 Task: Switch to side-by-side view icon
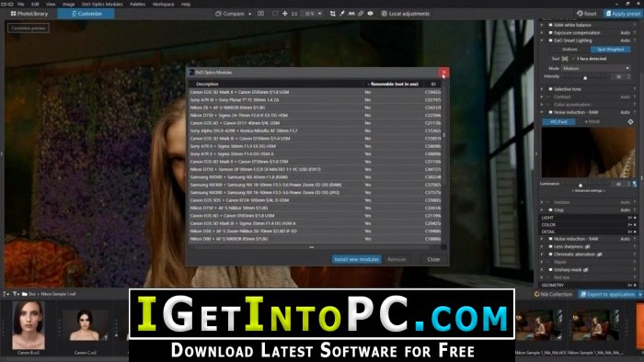click(260, 14)
